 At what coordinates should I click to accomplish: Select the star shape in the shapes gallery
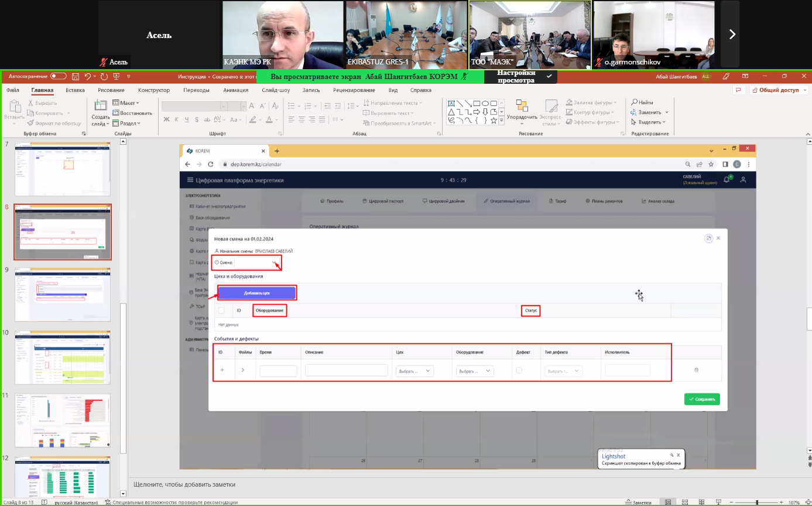(x=494, y=120)
